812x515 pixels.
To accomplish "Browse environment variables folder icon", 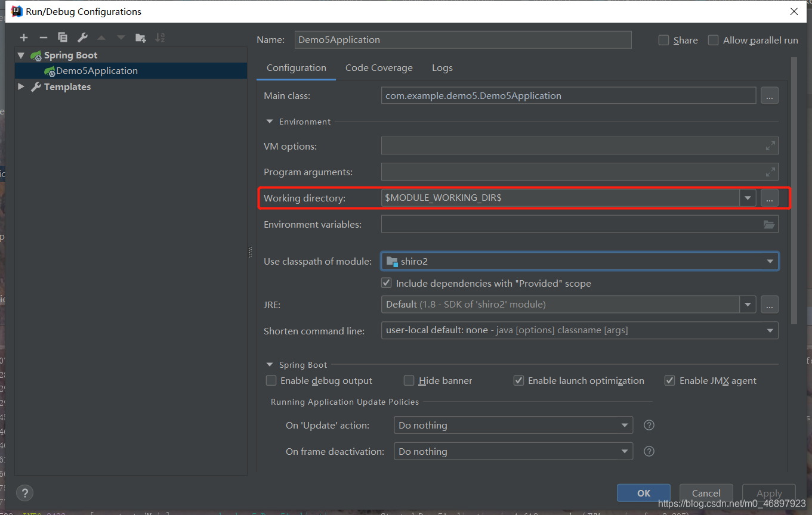I will (x=770, y=225).
